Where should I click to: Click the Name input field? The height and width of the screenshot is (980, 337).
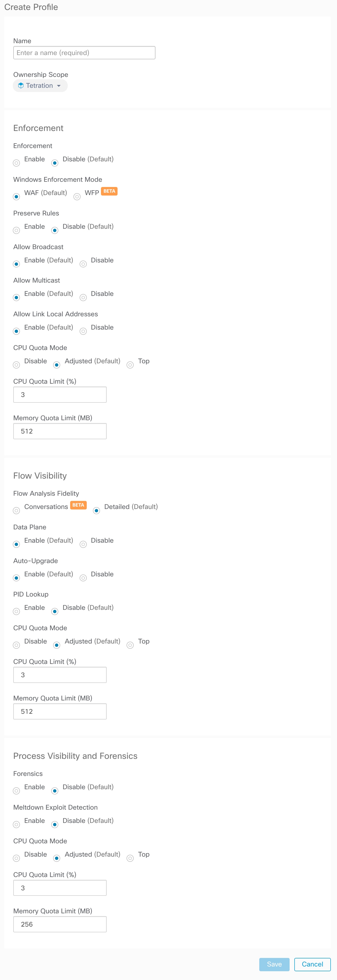point(84,53)
